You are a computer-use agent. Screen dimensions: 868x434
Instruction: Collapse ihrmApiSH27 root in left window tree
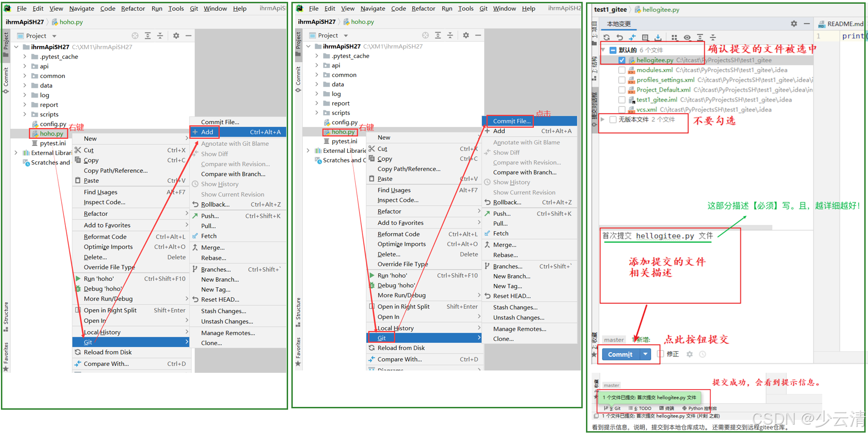[x=16, y=47]
